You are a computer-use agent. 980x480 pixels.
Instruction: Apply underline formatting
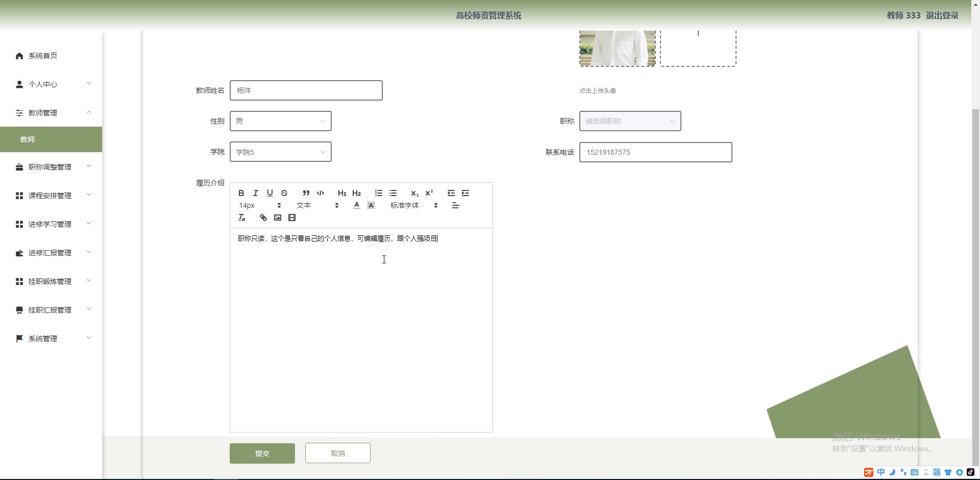click(x=270, y=193)
